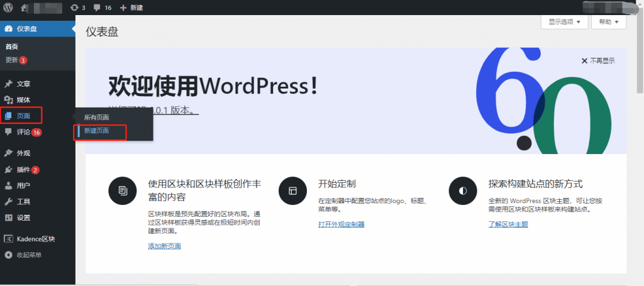Click the red 16 badge beside 评论

coord(36,133)
